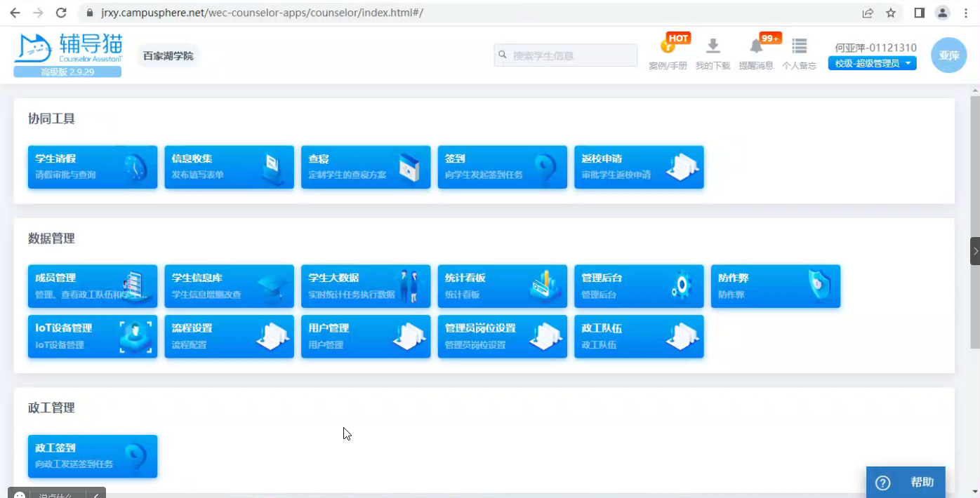Expand the collapsed right side panel arrow

974,251
